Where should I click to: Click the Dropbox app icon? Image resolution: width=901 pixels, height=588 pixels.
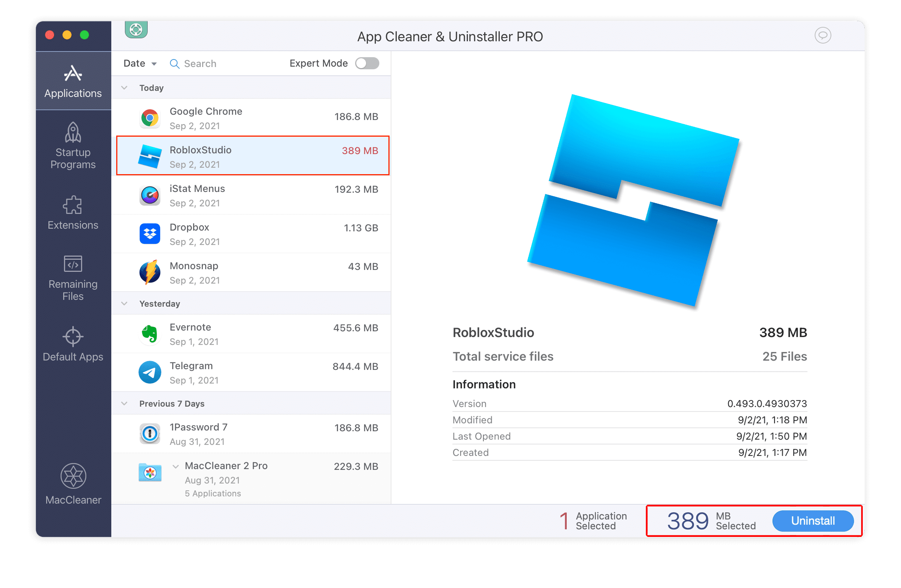coord(150,234)
